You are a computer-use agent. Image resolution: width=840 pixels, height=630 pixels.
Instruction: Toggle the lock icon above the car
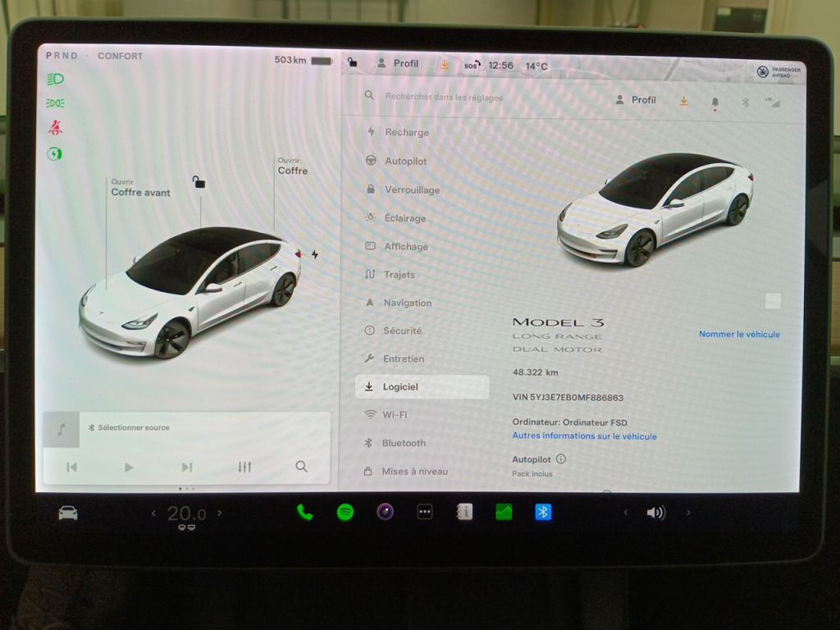click(199, 182)
